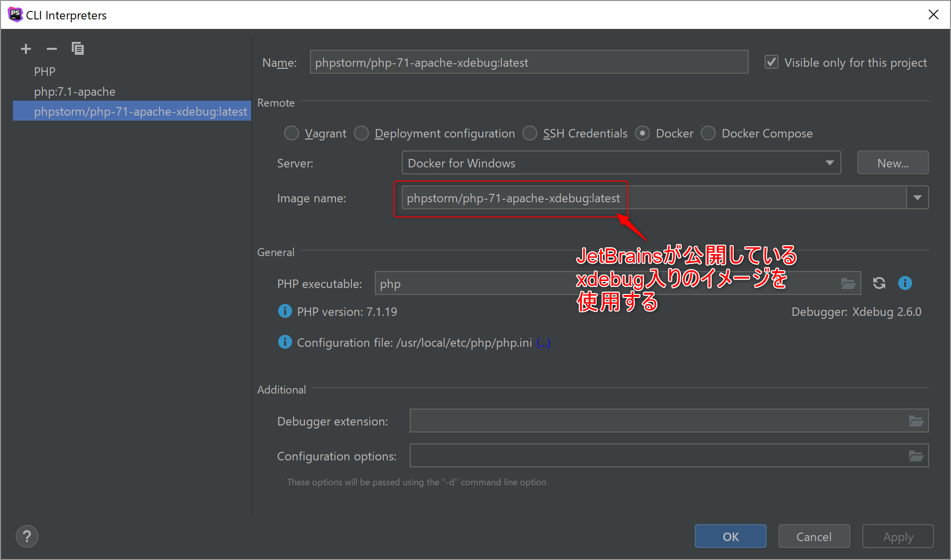Click the Image name text field
The width and height of the screenshot is (951, 560).
tap(654, 198)
